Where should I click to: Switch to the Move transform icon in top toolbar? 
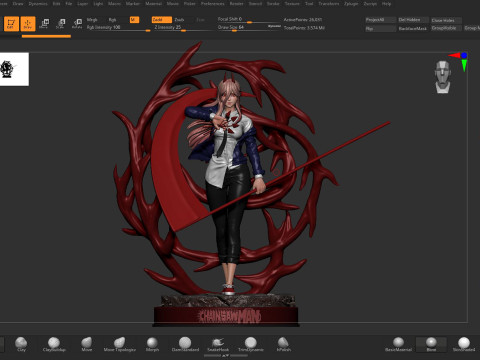click(44, 23)
